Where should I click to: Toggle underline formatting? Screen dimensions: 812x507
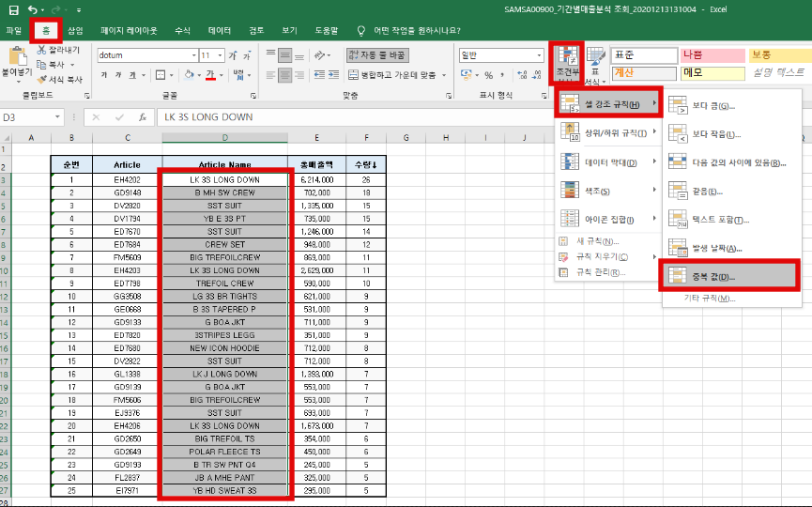coord(132,75)
